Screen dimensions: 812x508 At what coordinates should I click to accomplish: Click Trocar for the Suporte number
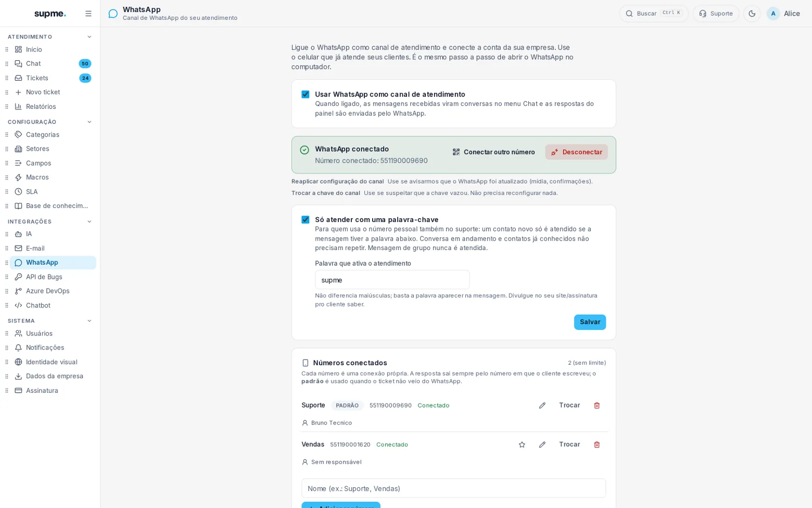(569, 405)
